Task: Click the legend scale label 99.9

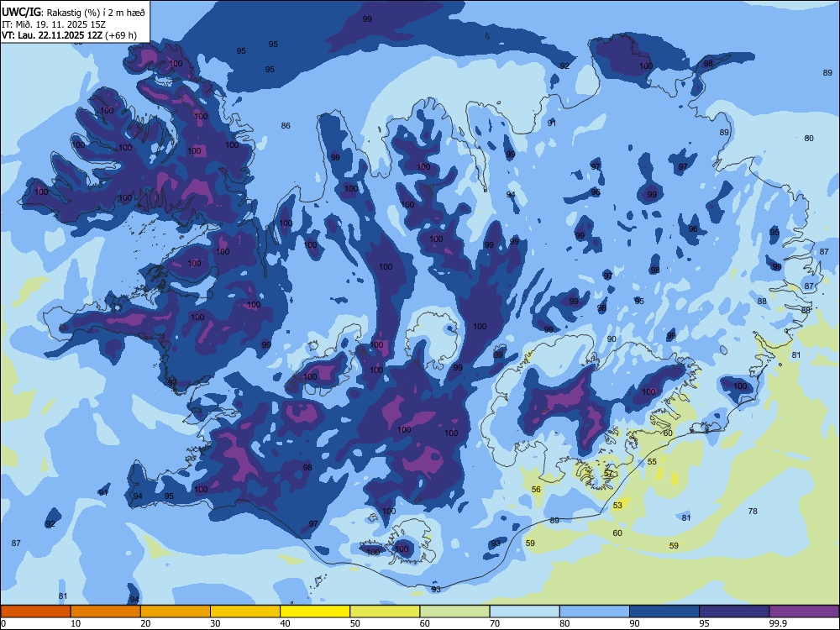Action: pyautogui.click(x=778, y=623)
